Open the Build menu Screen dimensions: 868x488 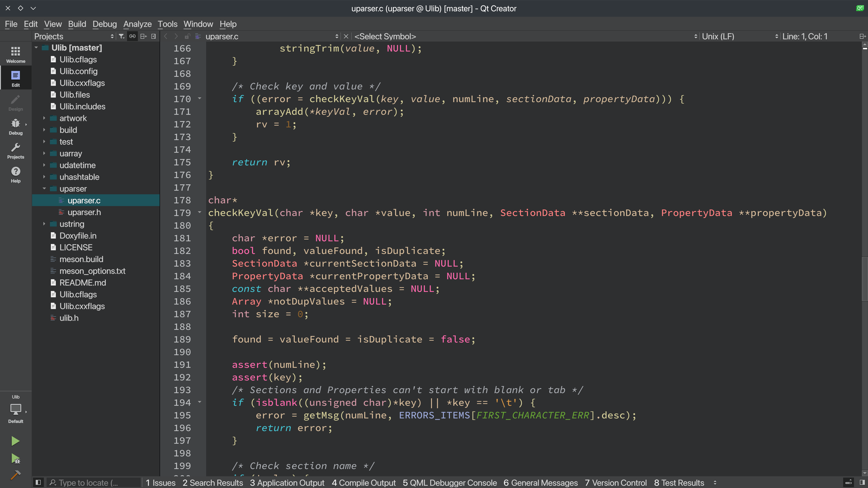click(x=77, y=24)
